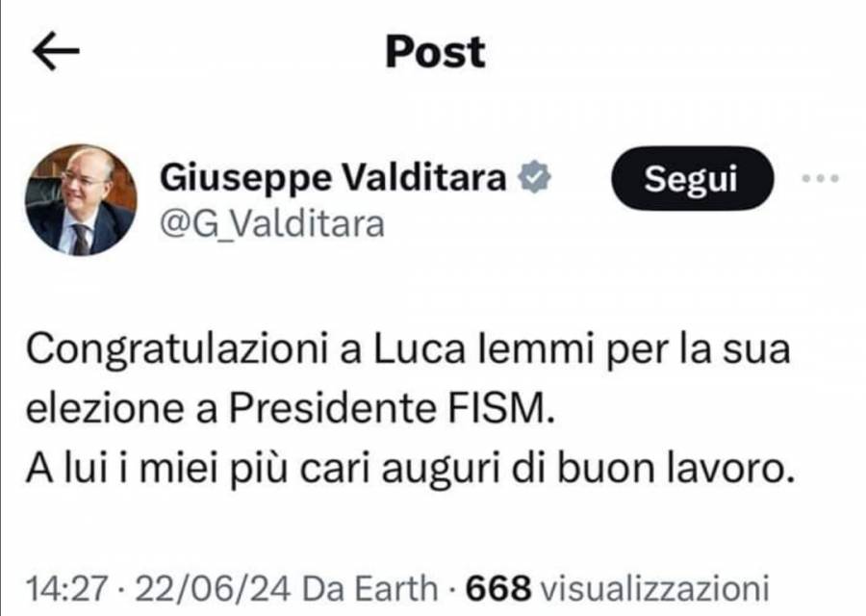Viewport: 866px width, 616px height.
Task: Click the 668 view count number
Action: click(x=498, y=586)
